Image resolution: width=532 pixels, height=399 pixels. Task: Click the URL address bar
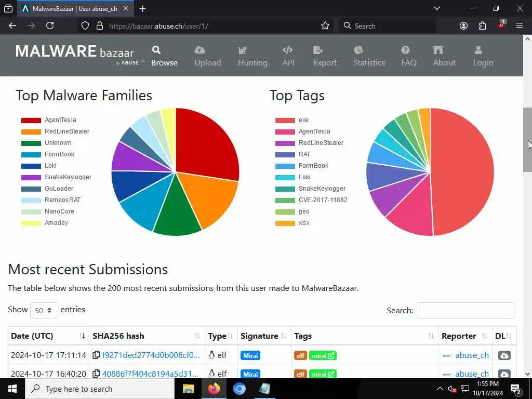tap(206, 26)
